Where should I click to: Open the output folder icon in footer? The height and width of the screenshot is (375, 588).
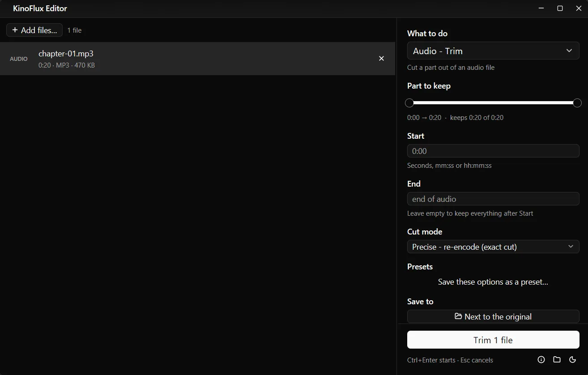pyautogui.click(x=557, y=360)
